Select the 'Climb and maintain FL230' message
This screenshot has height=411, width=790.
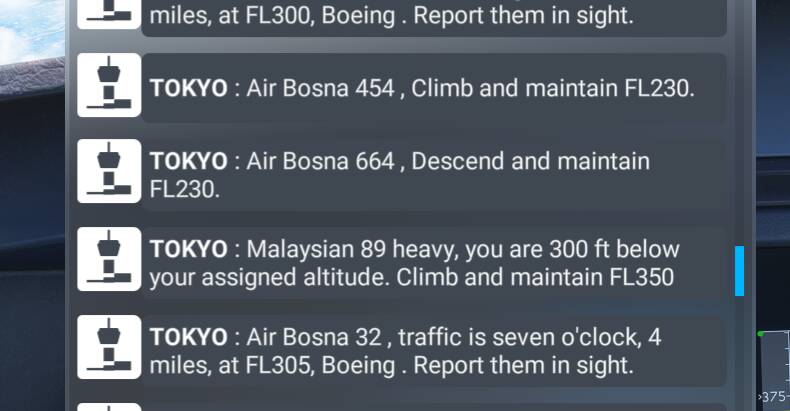434,88
